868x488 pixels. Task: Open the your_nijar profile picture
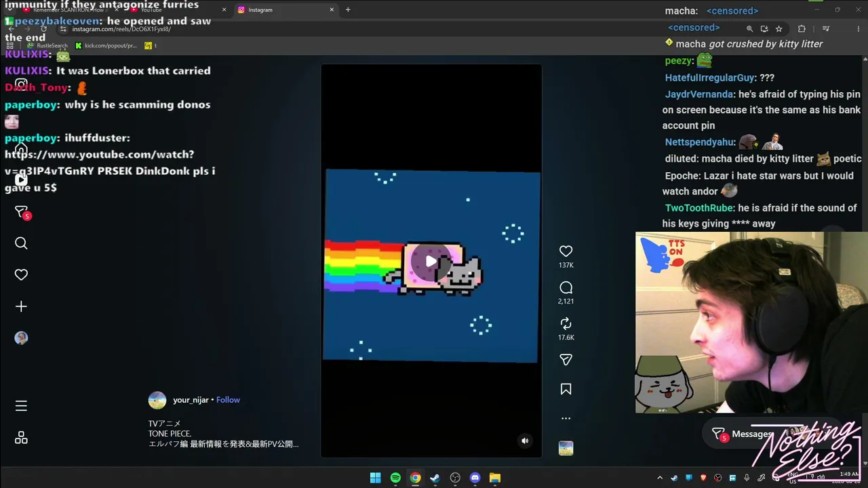pos(157,400)
